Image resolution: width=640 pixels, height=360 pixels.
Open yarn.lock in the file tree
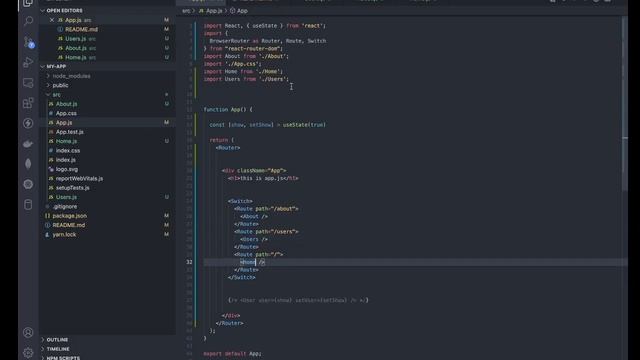tap(107, 235)
